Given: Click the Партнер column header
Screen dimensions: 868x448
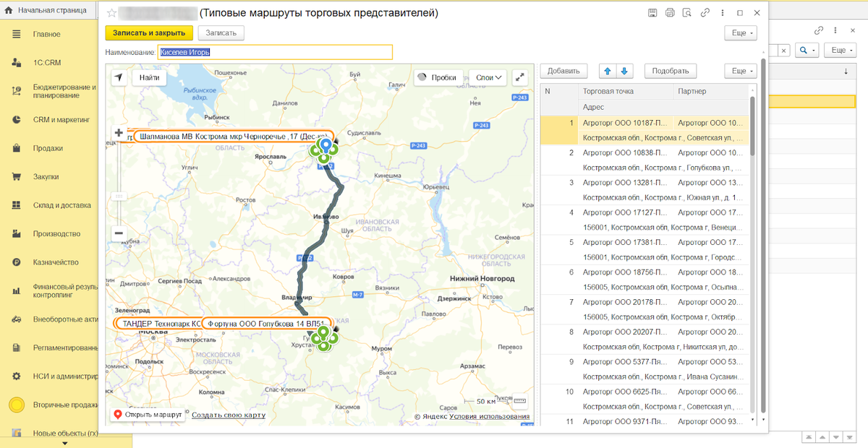Looking at the screenshot, I should pos(710,91).
